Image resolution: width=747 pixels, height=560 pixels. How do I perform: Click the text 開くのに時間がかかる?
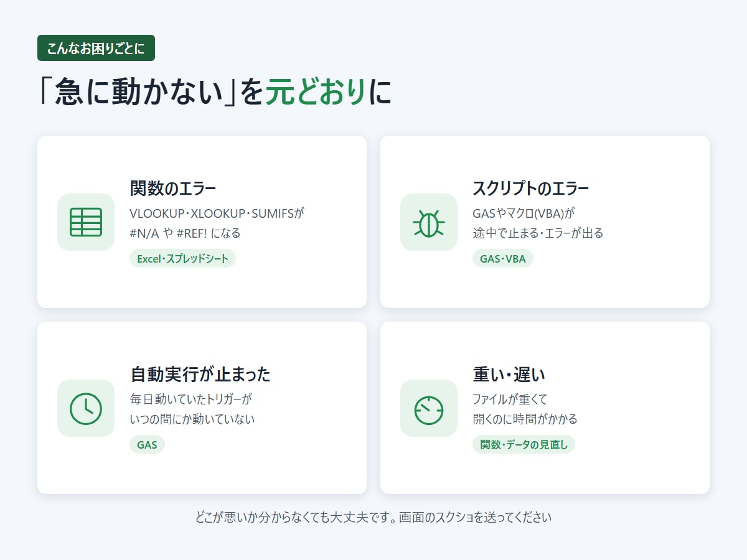click(x=525, y=419)
